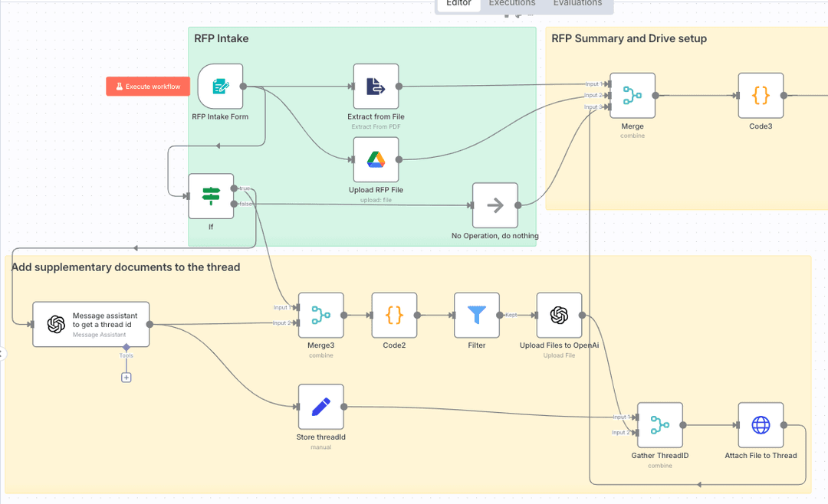The image size is (828, 504).
Task: Select the Merge3 node
Action: pyautogui.click(x=320, y=315)
